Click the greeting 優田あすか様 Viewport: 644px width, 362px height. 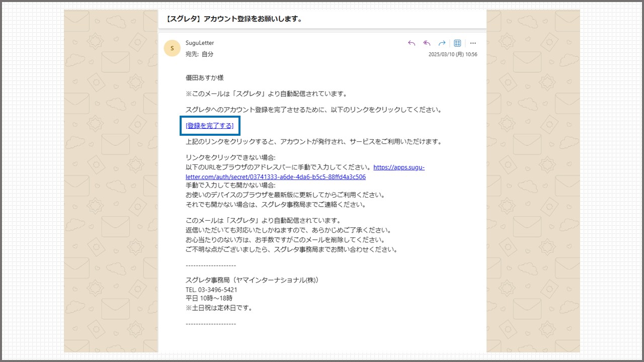tap(204, 77)
